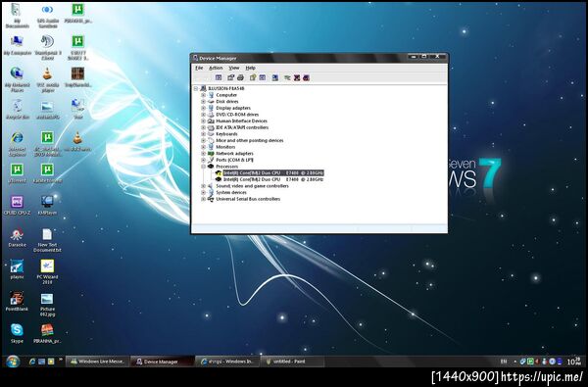Click the Show/Hide Console Tree toolbar icon
The image size is (588, 387).
click(x=219, y=77)
